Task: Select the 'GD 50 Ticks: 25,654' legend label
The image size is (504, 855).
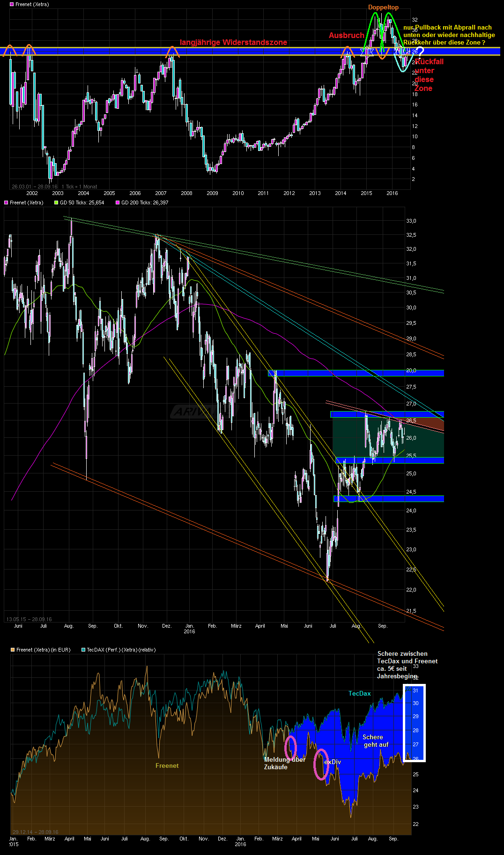Action: point(82,202)
